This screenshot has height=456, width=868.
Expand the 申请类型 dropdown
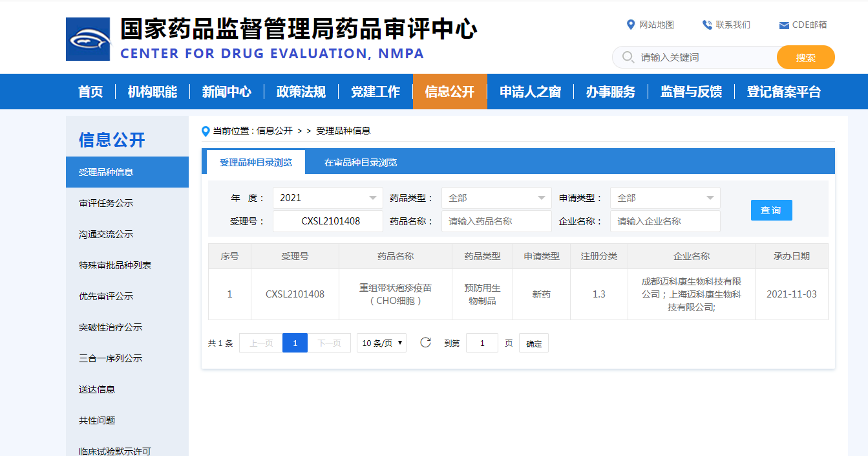pyautogui.click(x=665, y=198)
